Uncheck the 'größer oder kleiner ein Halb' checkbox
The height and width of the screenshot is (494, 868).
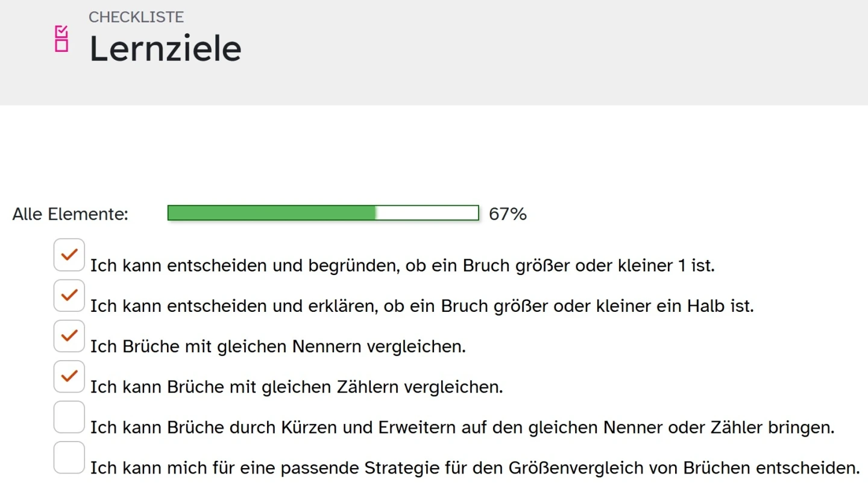(x=69, y=296)
